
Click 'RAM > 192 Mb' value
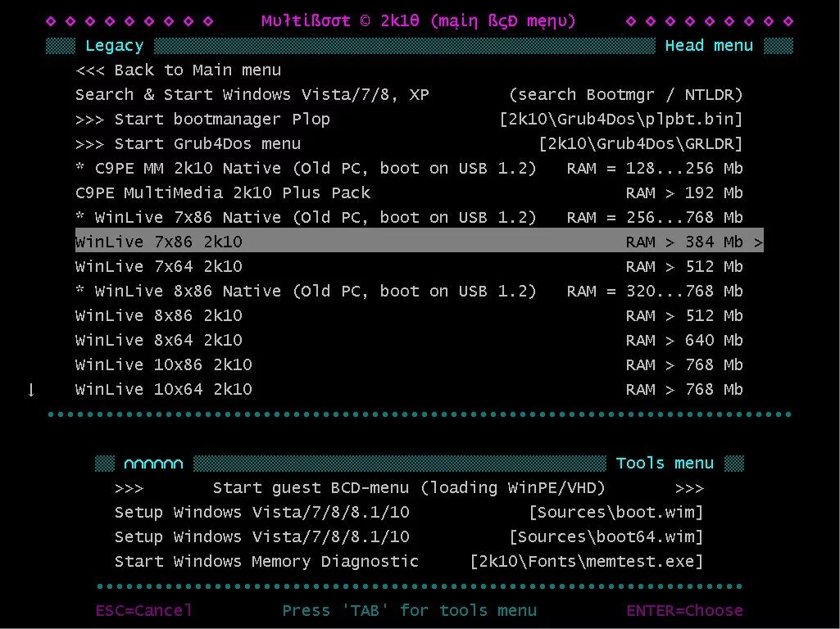tap(684, 192)
